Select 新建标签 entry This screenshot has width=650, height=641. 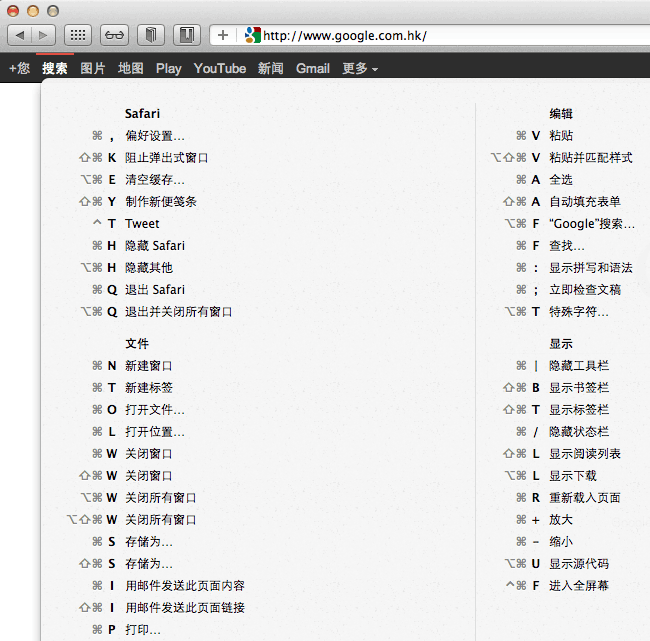(149, 388)
